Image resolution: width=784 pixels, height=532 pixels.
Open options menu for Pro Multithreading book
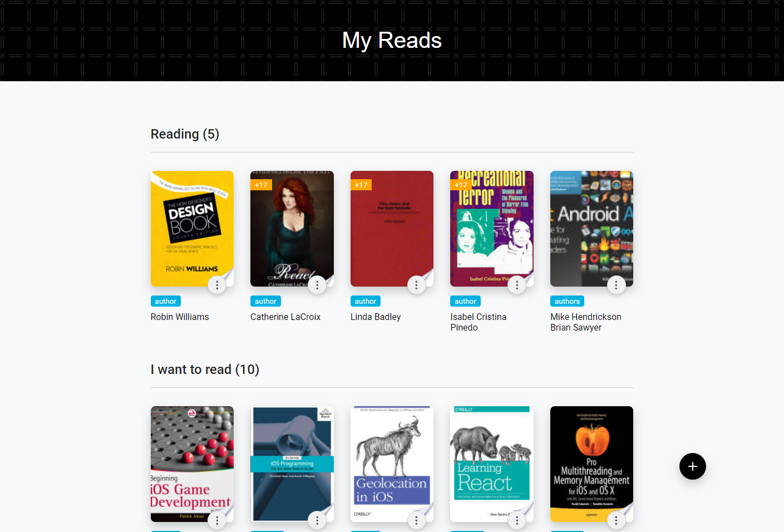point(616,520)
